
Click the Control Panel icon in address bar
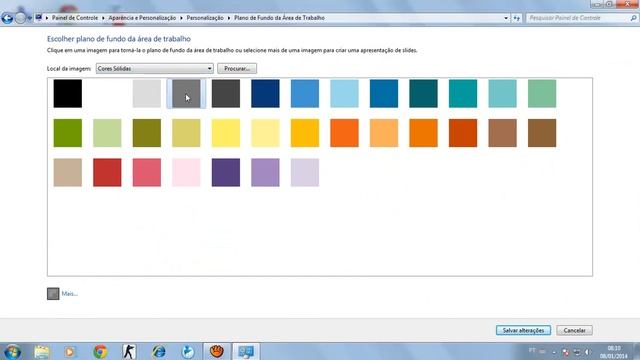click(x=39, y=18)
